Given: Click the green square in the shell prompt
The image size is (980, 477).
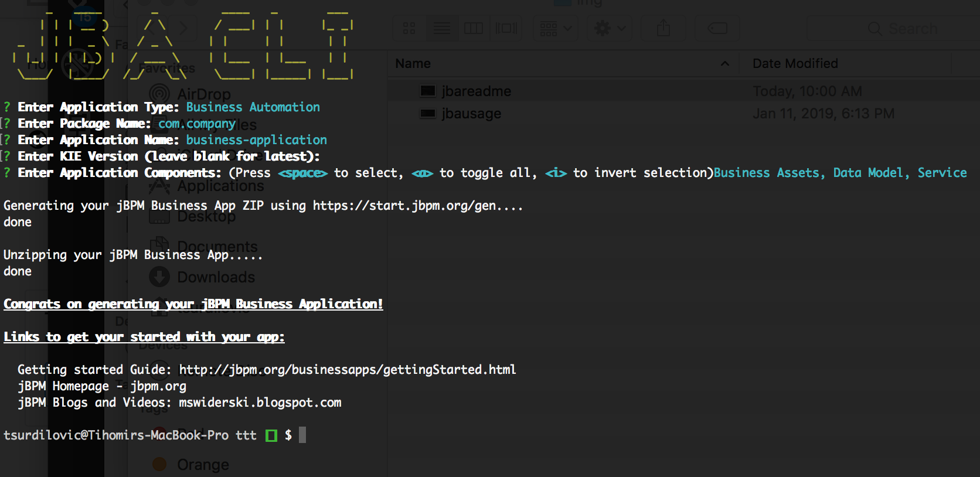Looking at the screenshot, I should 271,435.
